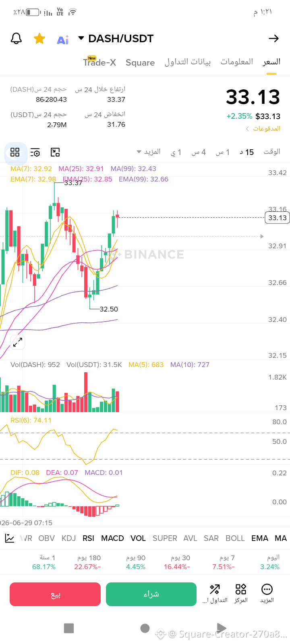This screenshot has width=290, height=644.
Task: Select the الوقت line chart option
Action: pos(272,152)
